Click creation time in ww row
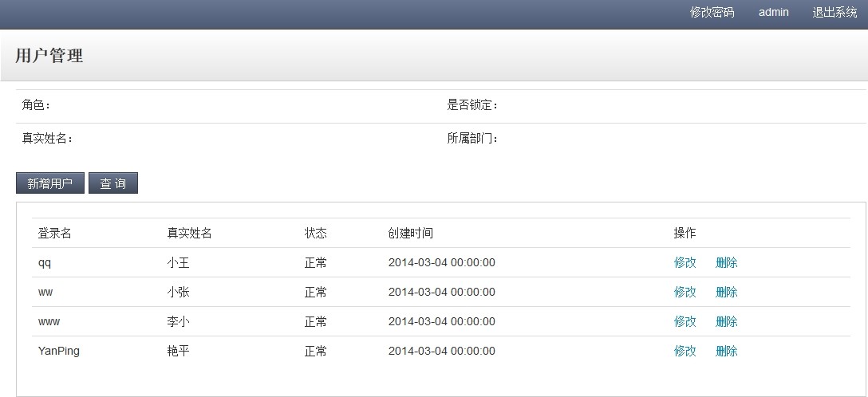This screenshot has height=397, width=868. click(442, 292)
